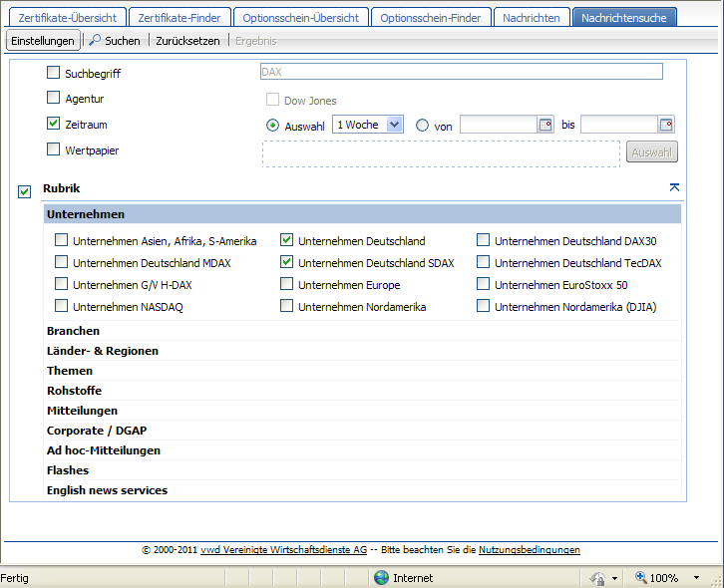Image resolution: width=724 pixels, height=588 pixels.
Task: Collapse the Rubrik section arrow icon
Action: [x=674, y=187]
